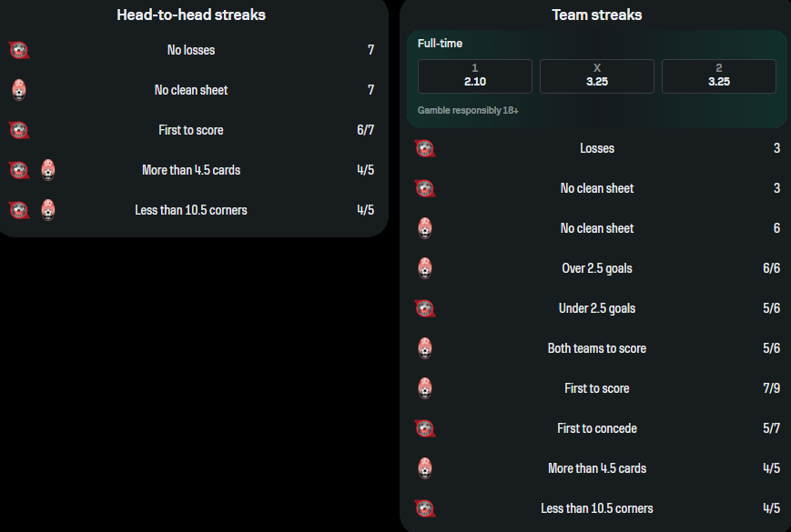Click the Full-time odds label
The height and width of the screenshot is (532, 791).
click(440, 44)
